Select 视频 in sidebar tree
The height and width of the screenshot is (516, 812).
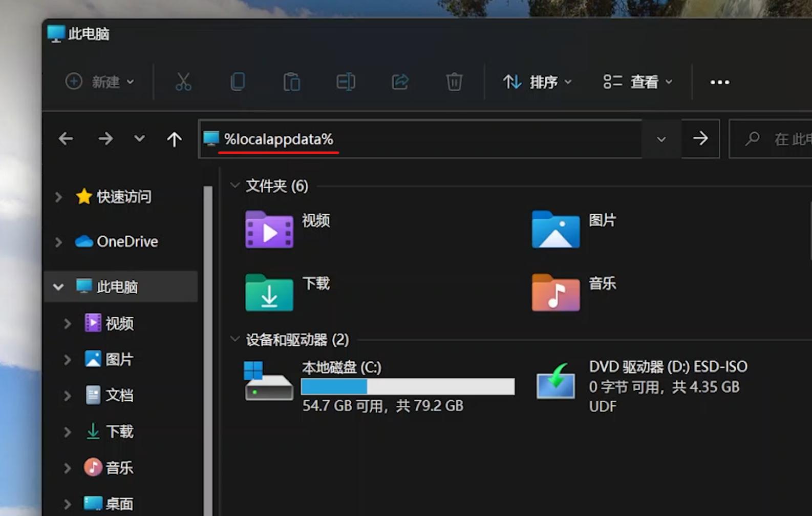click(x=109, y=323)
